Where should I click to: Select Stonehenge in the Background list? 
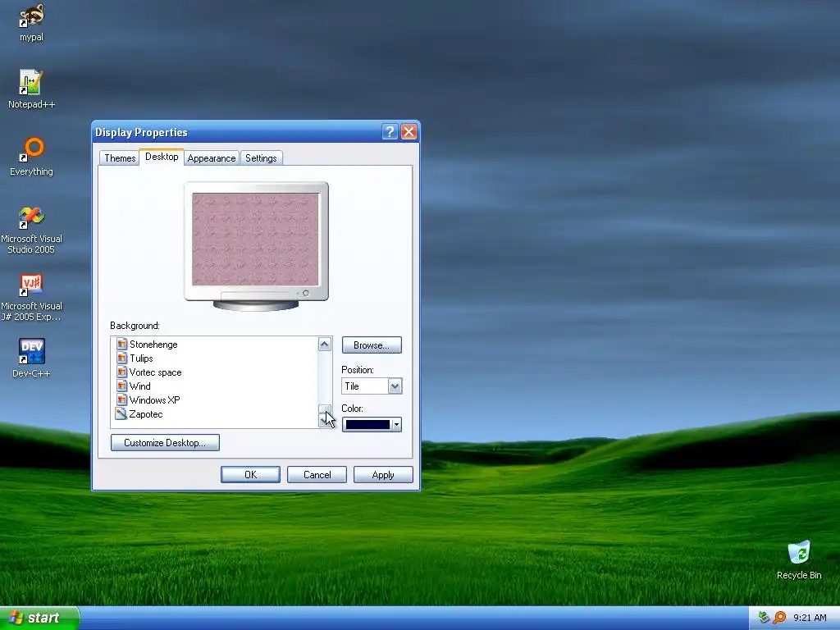[153, 345]
